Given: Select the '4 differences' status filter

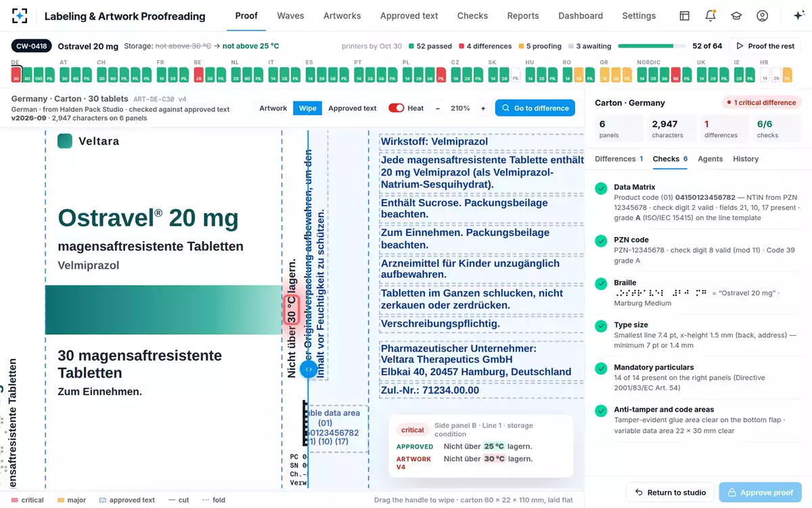Looking at the screenshot, I should point(485,46).
